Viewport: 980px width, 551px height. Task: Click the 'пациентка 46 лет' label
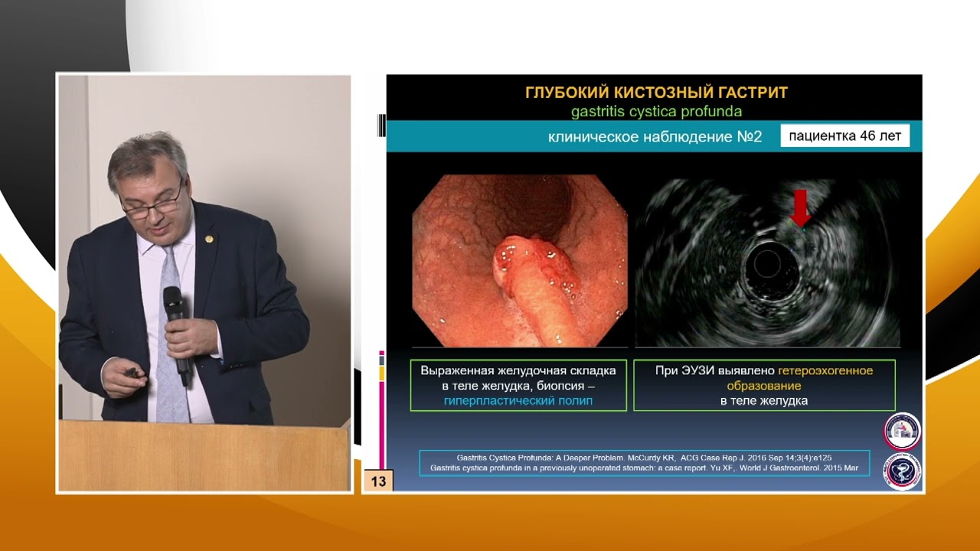click(844, 137)
